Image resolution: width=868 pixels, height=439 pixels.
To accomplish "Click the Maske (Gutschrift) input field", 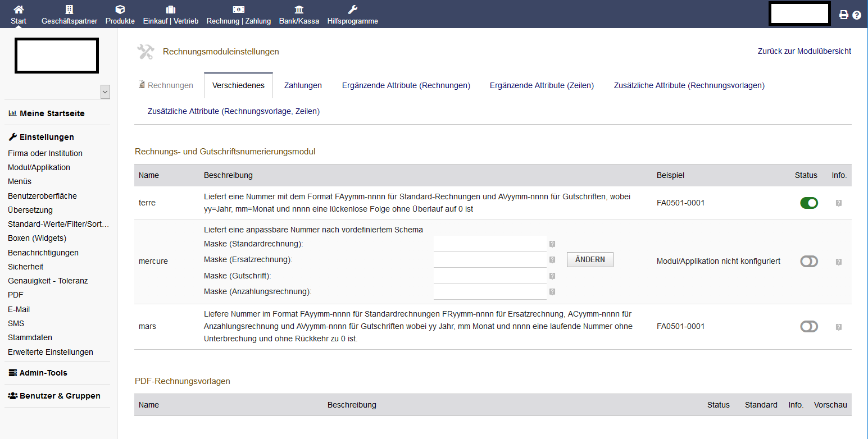I will click(490, 276).
